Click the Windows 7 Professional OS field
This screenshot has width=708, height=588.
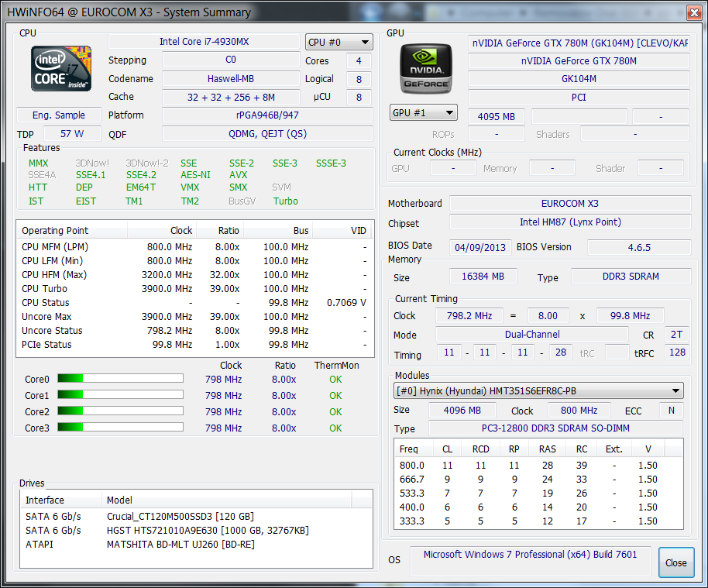(530, 560)
